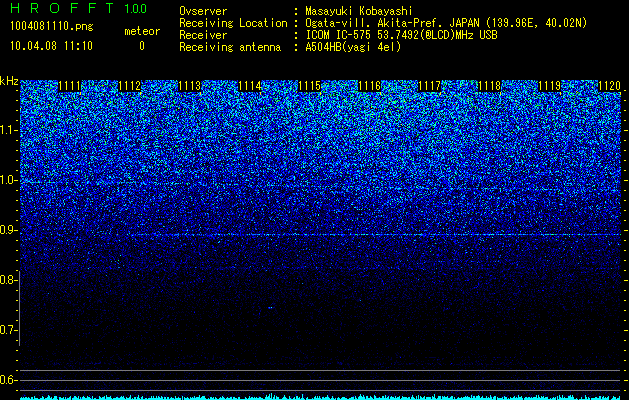
Task: Click the cyan signal level graph at bottom
Action: click(x=320, y=397)
